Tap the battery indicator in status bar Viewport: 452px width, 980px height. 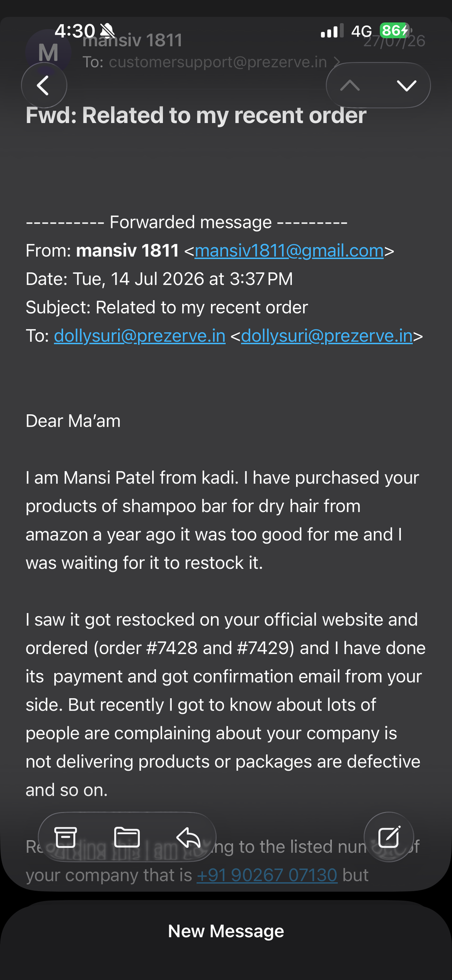coord(395,30)
